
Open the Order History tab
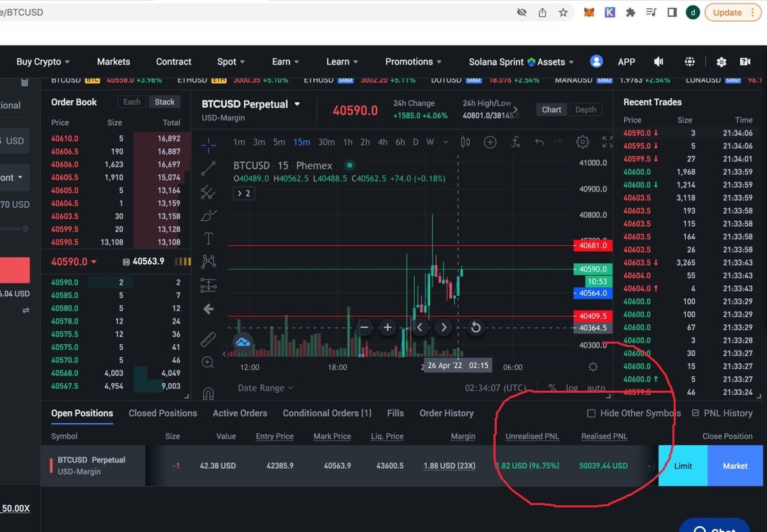tap(447, 413)
